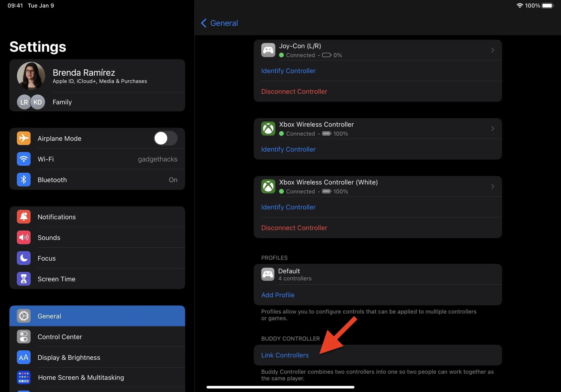Tap the back chevron beside General

[x=203, y=23]
